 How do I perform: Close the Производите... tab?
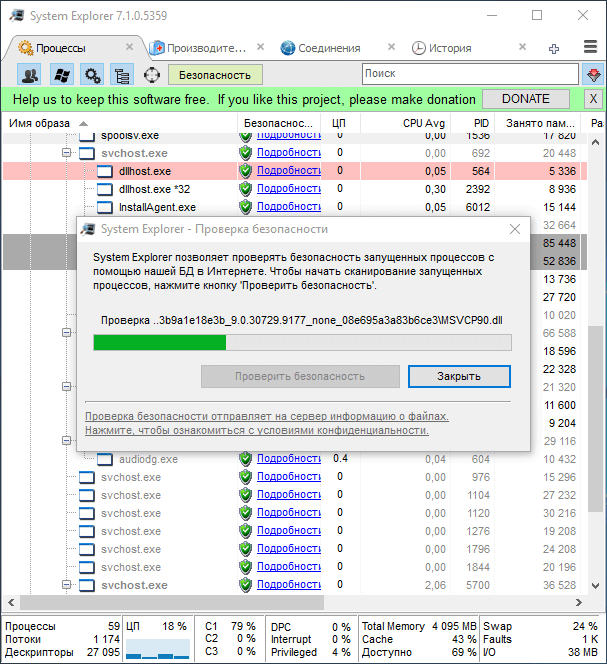(x=261, y=47)
